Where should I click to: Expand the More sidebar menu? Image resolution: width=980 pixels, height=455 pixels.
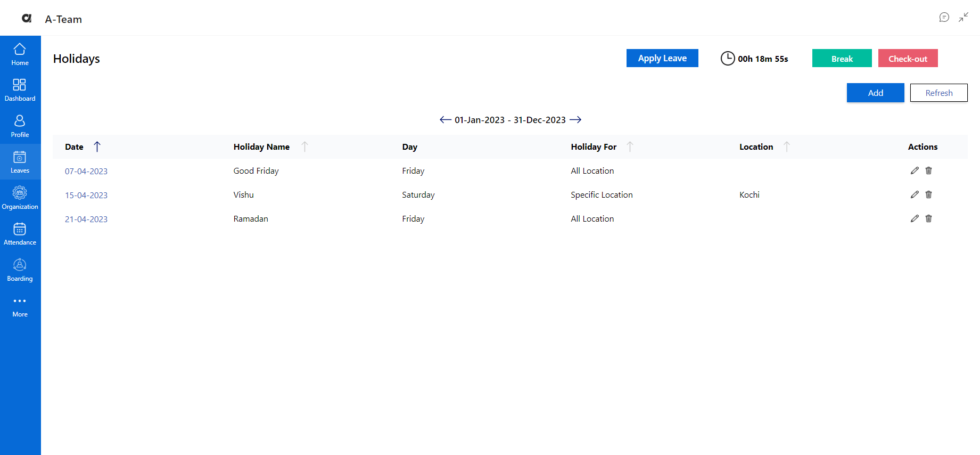click(x=20, y=306)
